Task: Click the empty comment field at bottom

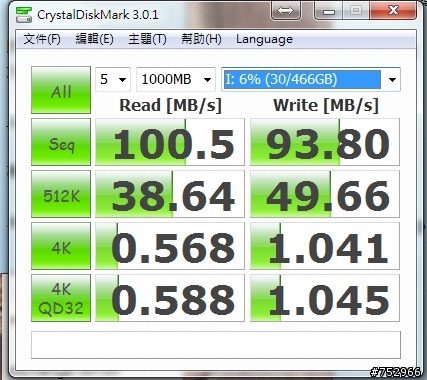Action: click(216, 345)
